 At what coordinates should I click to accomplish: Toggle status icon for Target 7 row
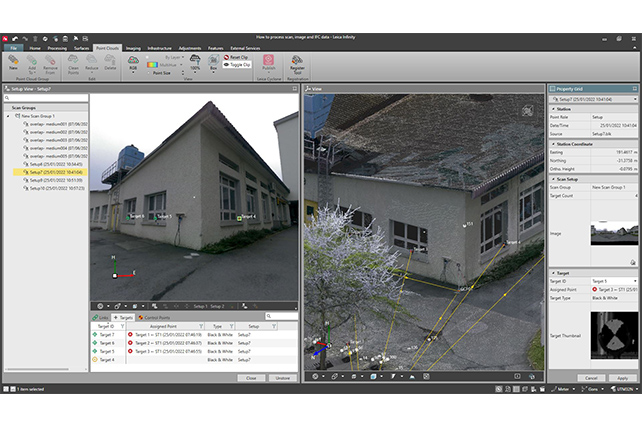click(95, 333)
